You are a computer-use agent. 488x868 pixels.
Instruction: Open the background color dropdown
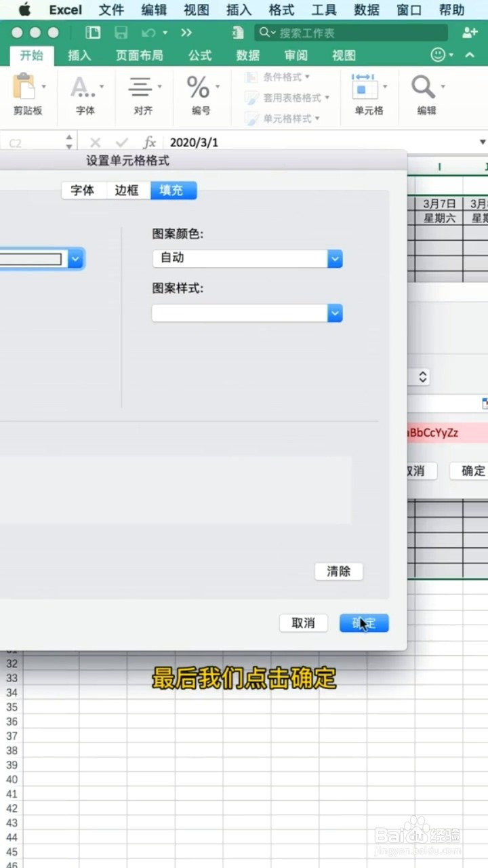tap(75, 258)
